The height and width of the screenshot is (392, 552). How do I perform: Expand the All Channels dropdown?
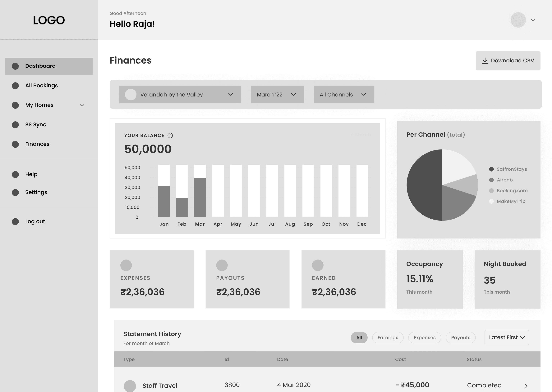coord(344,95)
